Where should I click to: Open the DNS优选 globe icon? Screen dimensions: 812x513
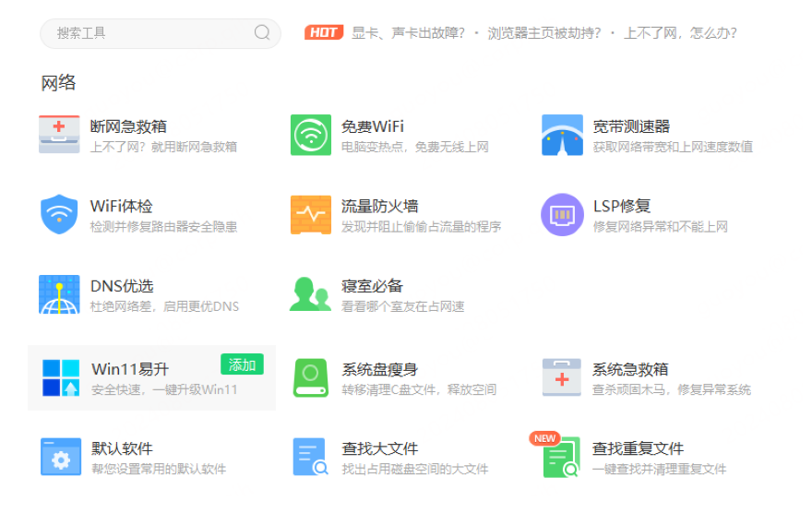[59, 295]
